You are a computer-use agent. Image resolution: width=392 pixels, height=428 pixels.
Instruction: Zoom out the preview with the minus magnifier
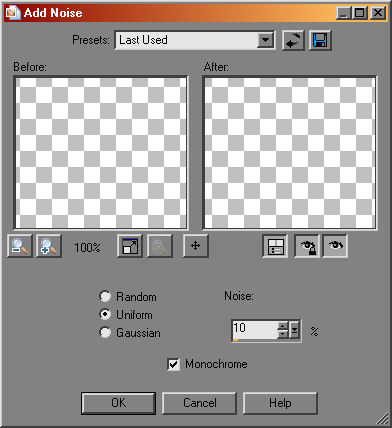click(x=20, y=246)
